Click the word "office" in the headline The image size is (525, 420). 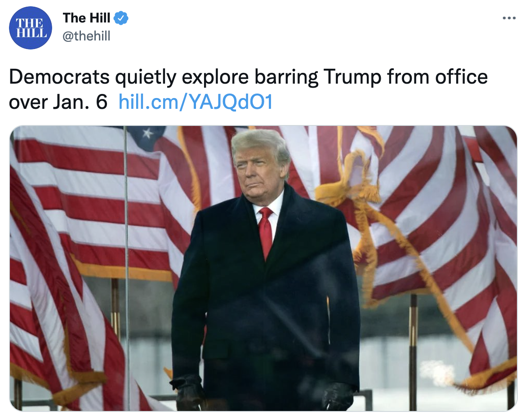tap(461, 77)
